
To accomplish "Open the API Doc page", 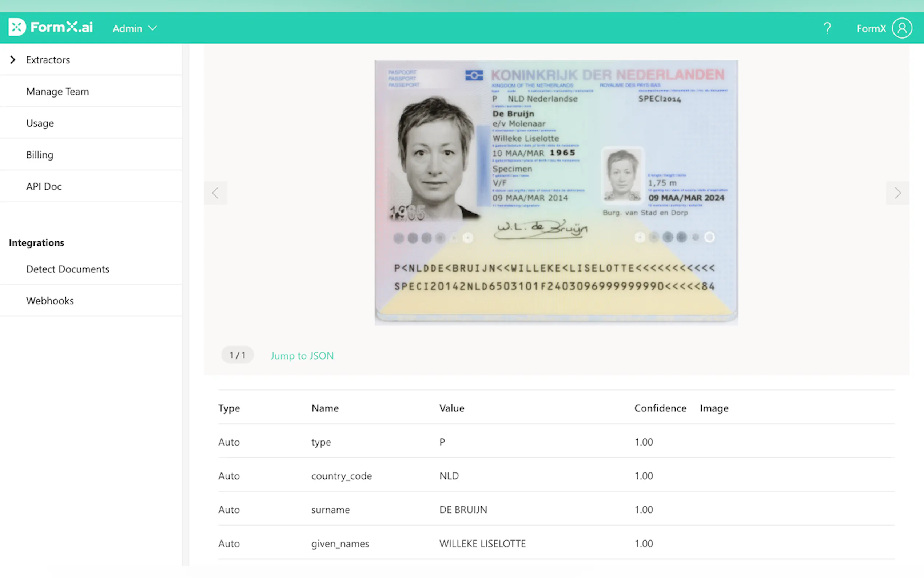I will (44, 186).
